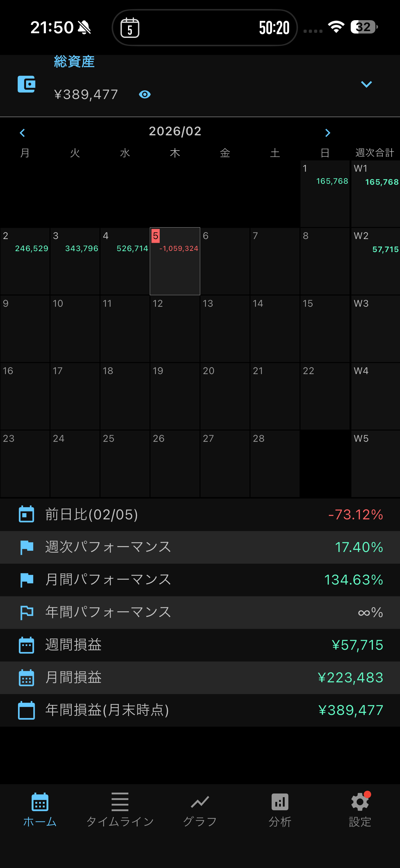Select February 5 calendar cell
The height and width of the screenshot is (868, 400).
tap(175, 261)
